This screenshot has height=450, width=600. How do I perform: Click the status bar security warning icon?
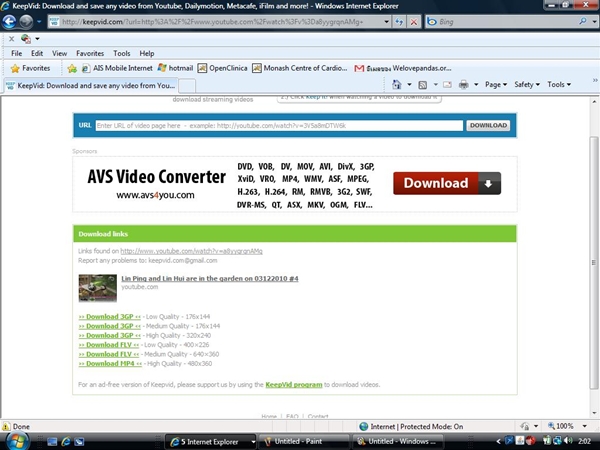pos(6,426)
